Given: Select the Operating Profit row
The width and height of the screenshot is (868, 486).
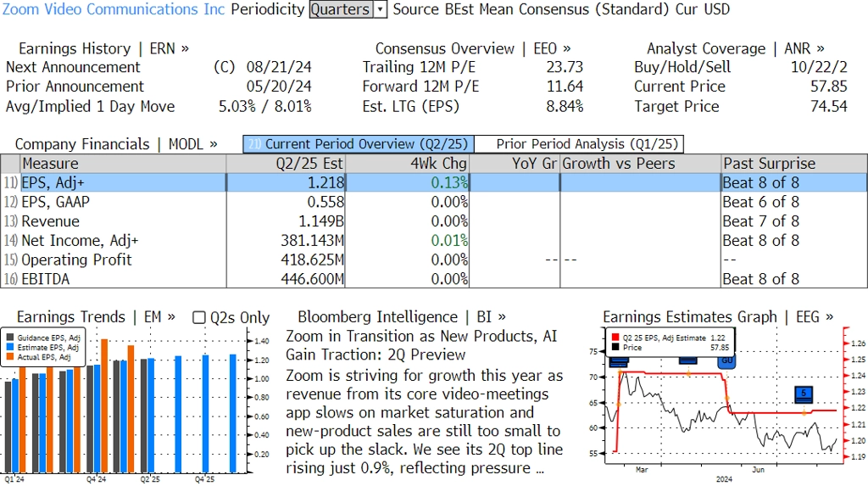Looking at the screenshot, I should [x=434, y=260].
